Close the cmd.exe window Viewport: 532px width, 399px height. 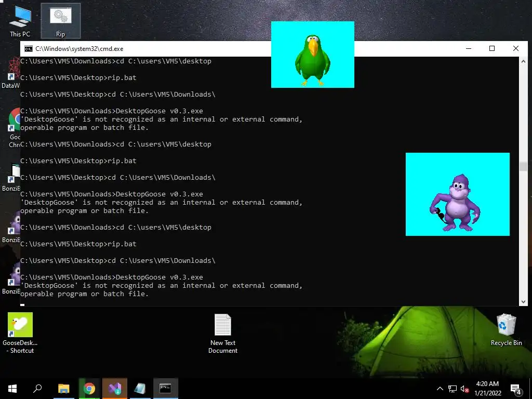[516, 48]
